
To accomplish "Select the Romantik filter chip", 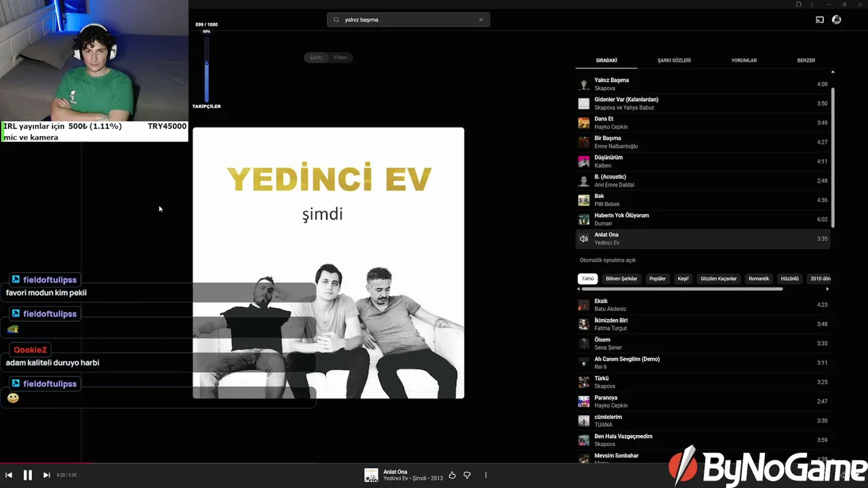I will click(759, 279).
